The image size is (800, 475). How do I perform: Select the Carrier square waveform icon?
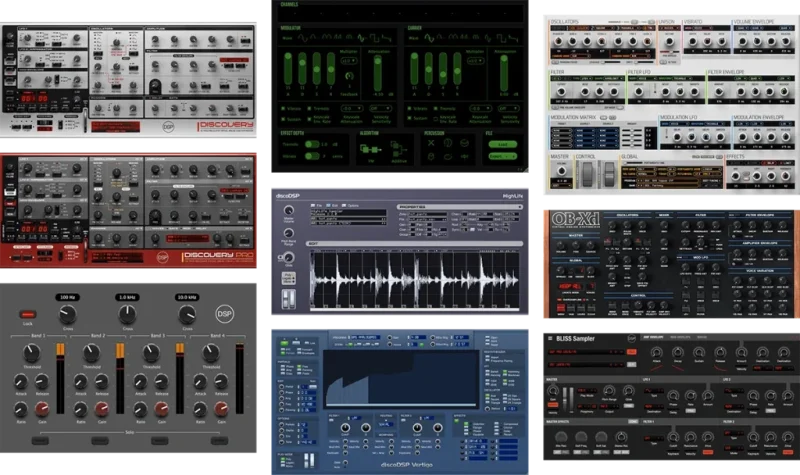tap(501, 38)
